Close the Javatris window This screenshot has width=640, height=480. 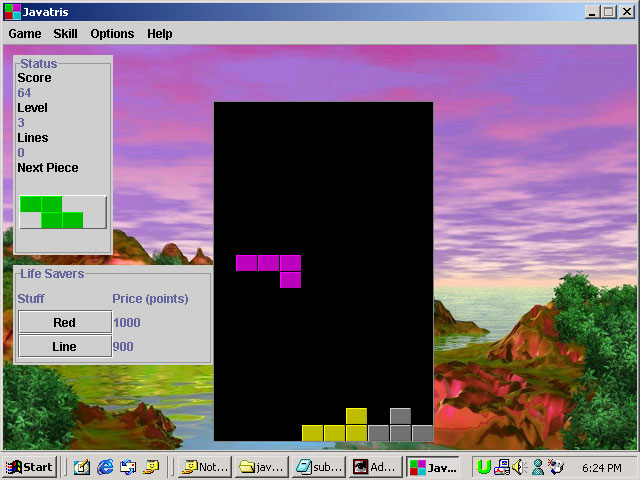(x=627, y=12)
